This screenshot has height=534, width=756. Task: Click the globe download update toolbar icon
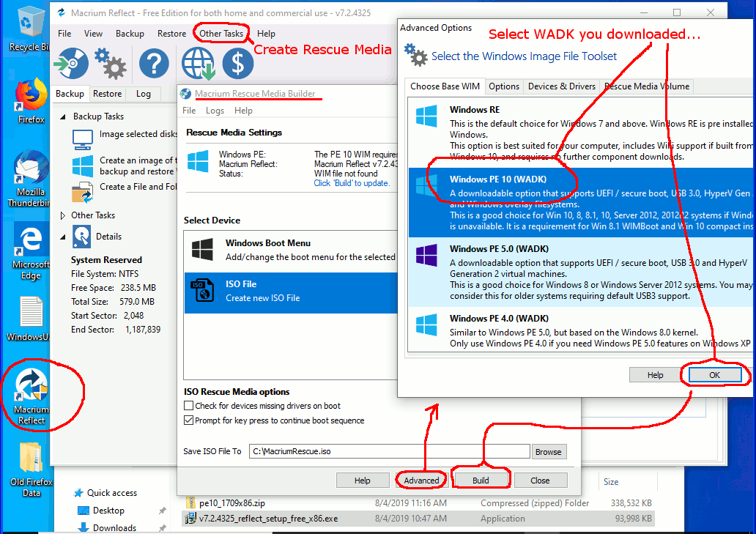(x=199, y=63)
